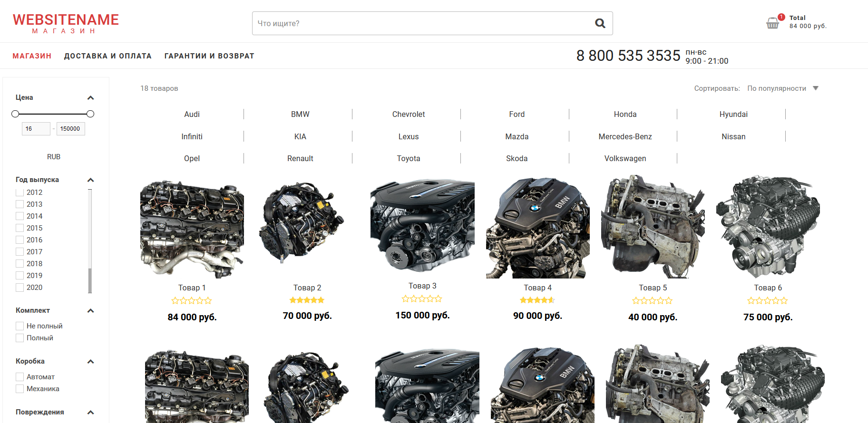Click the minimum price field 16

[36, 129]
